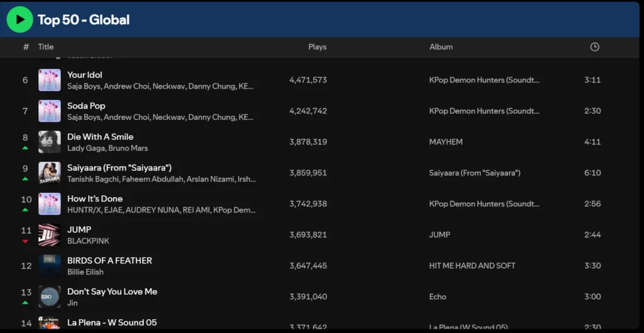Screen dimensions: 644x333
Task: Open the BIRDS OF A FEATHER title
Action: click(109, 261)
